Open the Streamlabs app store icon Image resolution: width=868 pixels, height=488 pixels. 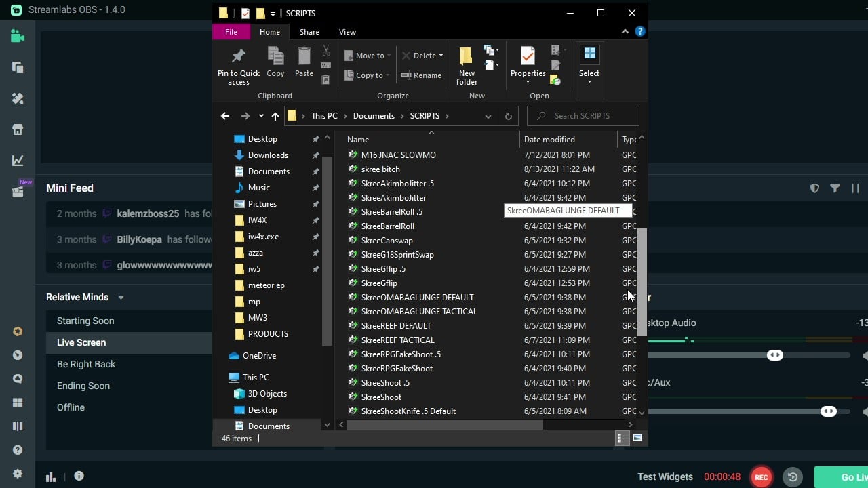(18, 129)
